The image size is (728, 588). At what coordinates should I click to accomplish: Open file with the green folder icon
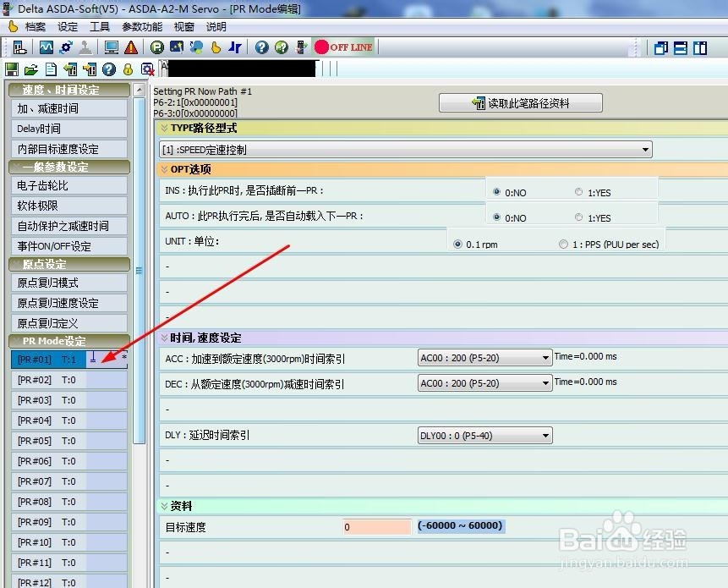point(31,69)
